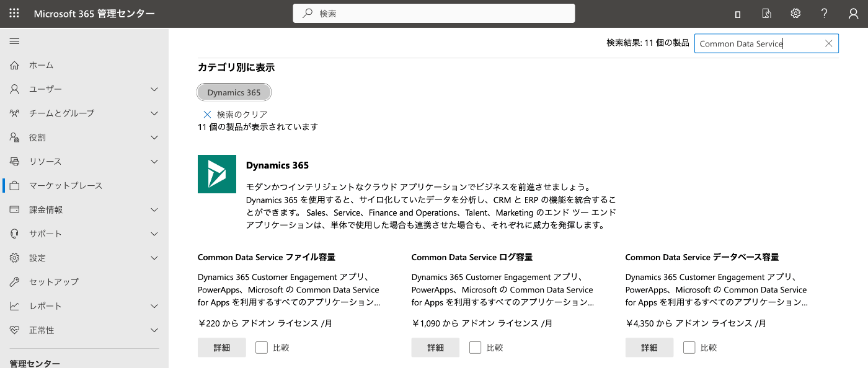Screen dimensions: 868x368
Task: Open the portal icon in the top bar
Action: [738, 14]
